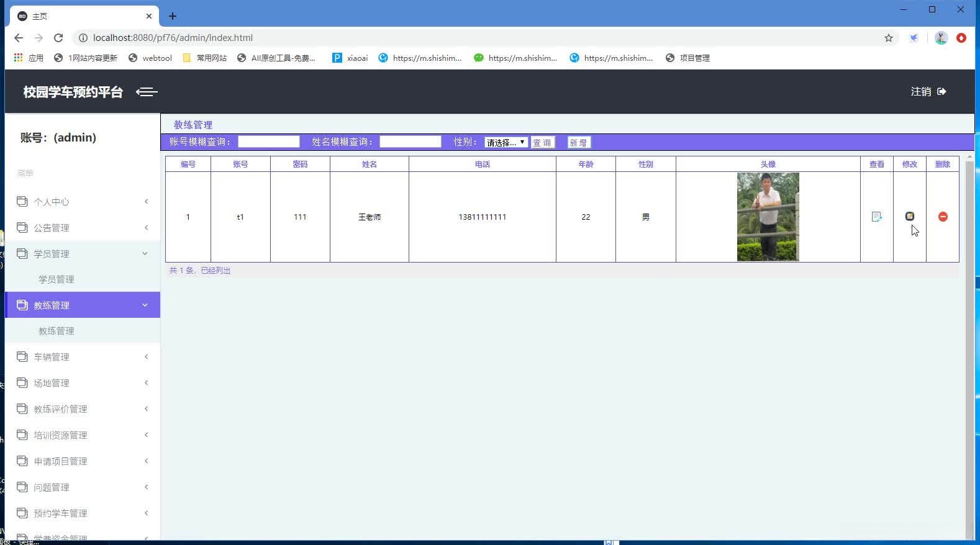Viewport: 980px width, 545px height.
Task: Click the password cell 111
Action: coord(300,217)
